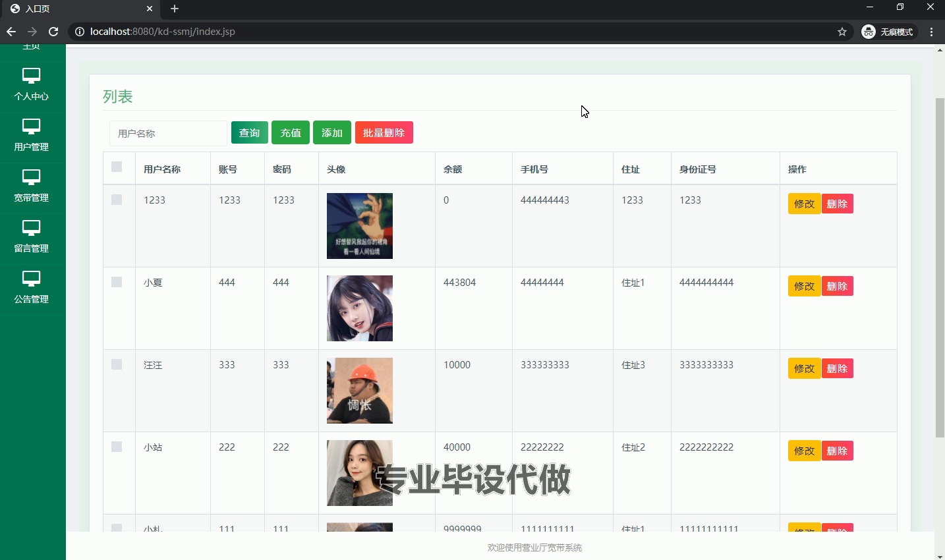Click balance value 10000
The height and width of the screenshot is (560, 945).
457,364
